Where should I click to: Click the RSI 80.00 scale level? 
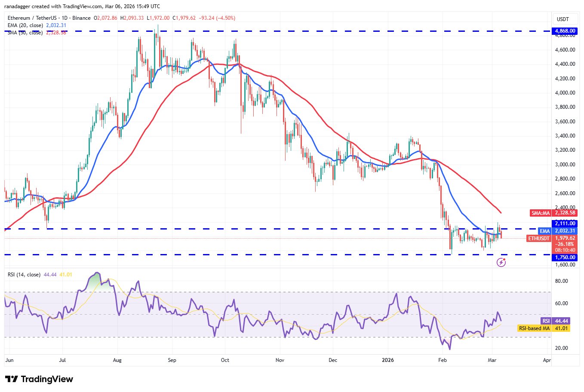click(562, 281)
